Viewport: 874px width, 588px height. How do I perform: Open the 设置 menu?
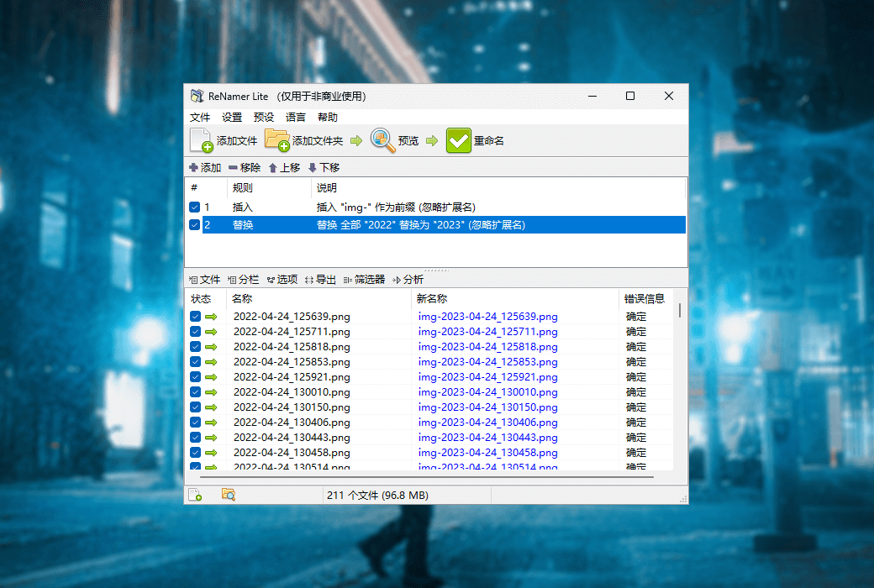coord(232,118)
